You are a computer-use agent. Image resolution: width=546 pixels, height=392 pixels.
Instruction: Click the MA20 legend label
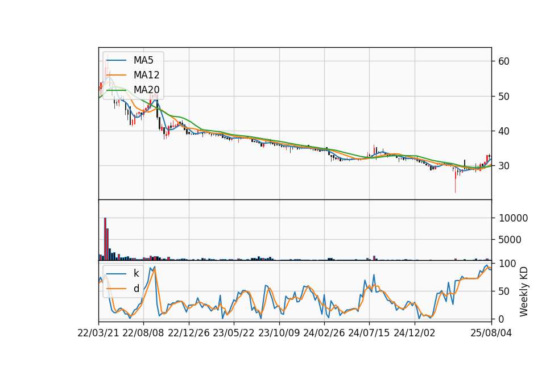point(146,90)
